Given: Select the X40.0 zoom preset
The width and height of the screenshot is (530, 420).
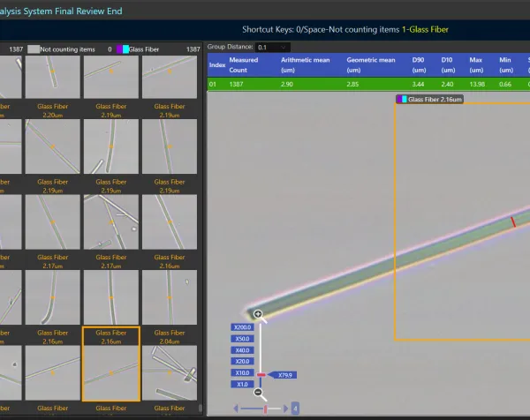Looking at the screenshot, I should coord(242,350).
